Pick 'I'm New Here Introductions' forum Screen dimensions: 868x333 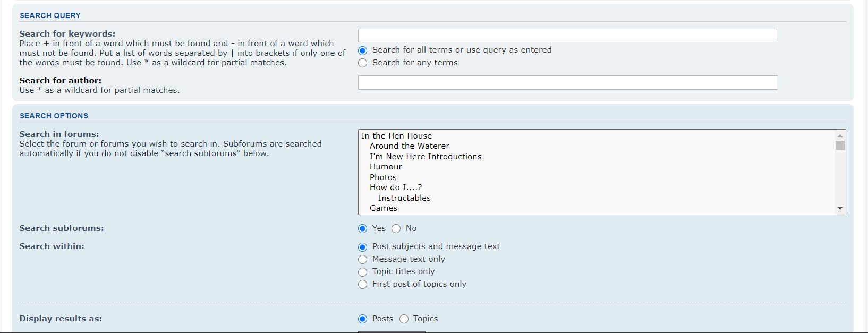(x=426, y=157)
